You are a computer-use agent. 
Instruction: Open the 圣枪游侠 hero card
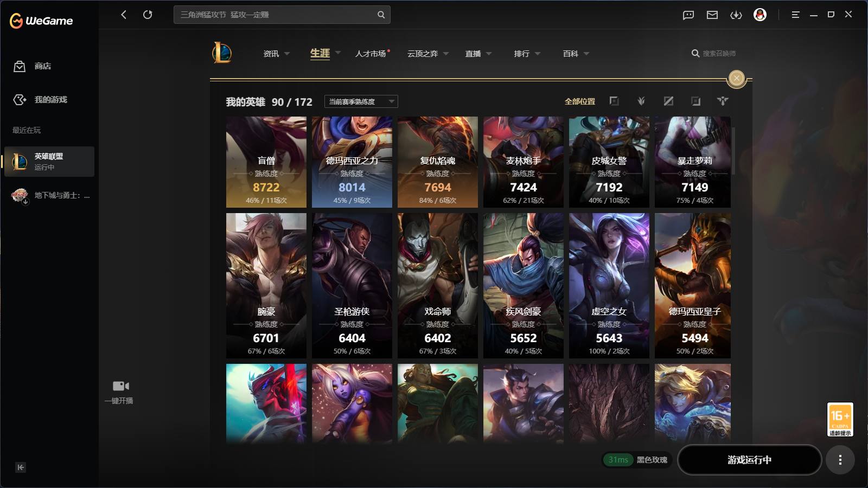coord(352,286)
